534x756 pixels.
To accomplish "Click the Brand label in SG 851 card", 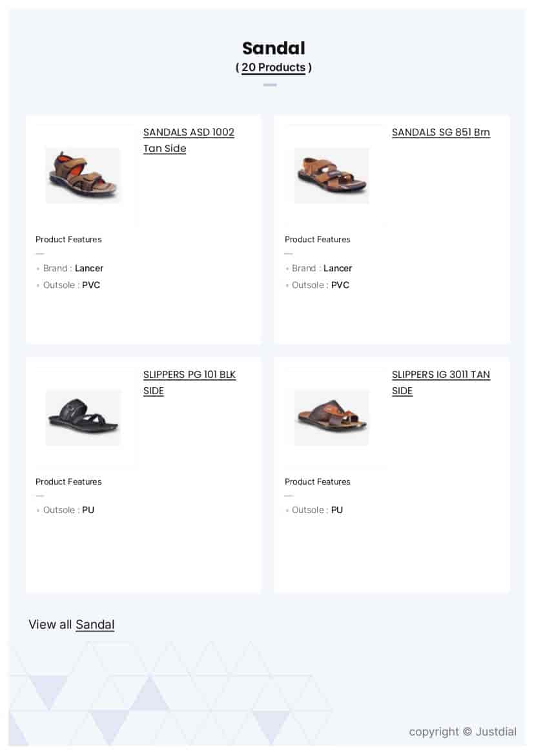I will [x=304, y=268].
